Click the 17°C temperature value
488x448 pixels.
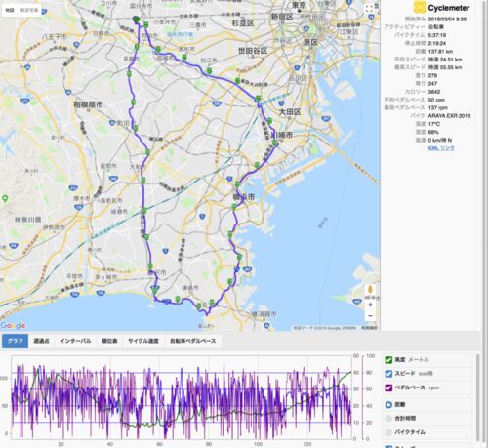(x=434, y=124)
